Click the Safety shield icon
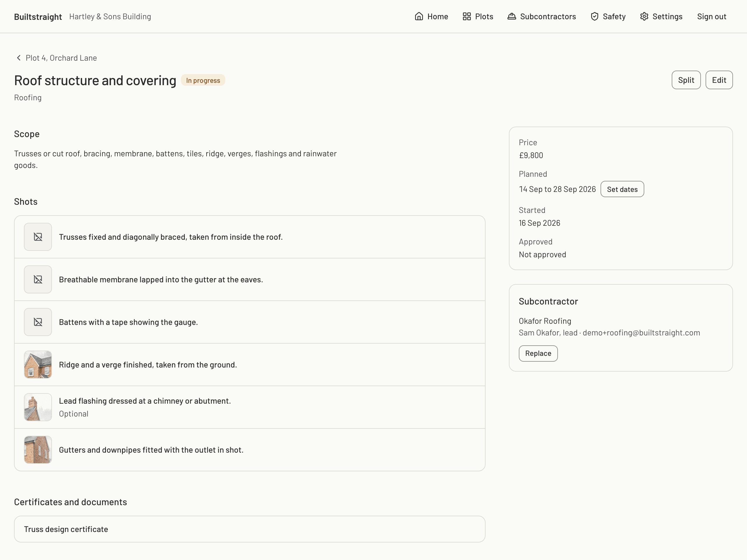Viewport: 747px width, 560px height. [x=594, y=17]
